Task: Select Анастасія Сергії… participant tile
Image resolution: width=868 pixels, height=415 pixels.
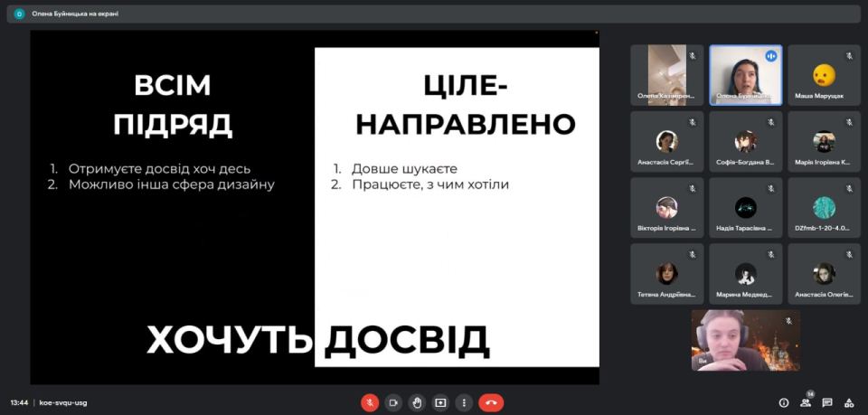Action: 667,142
